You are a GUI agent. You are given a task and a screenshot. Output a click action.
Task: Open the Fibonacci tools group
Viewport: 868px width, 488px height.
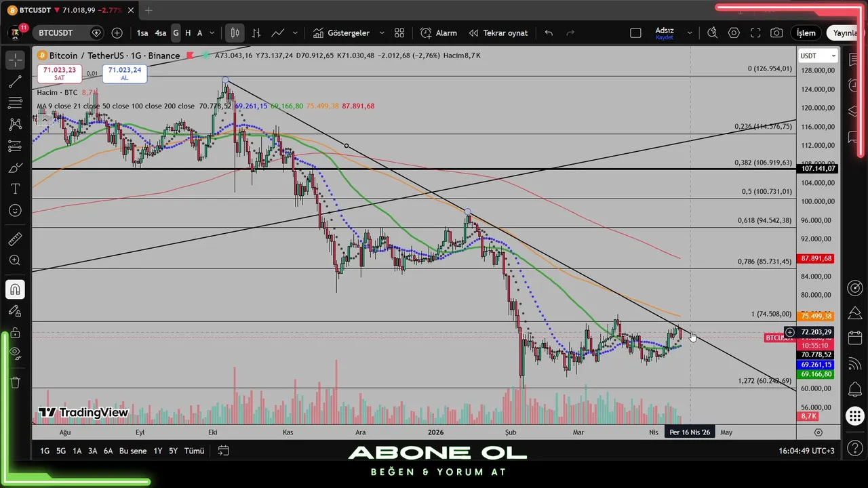(x=15, y=103)
